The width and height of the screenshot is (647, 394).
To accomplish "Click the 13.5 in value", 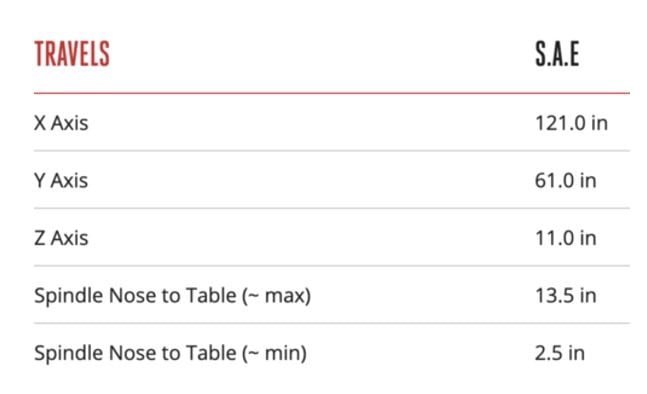I will tap(566, 295).
